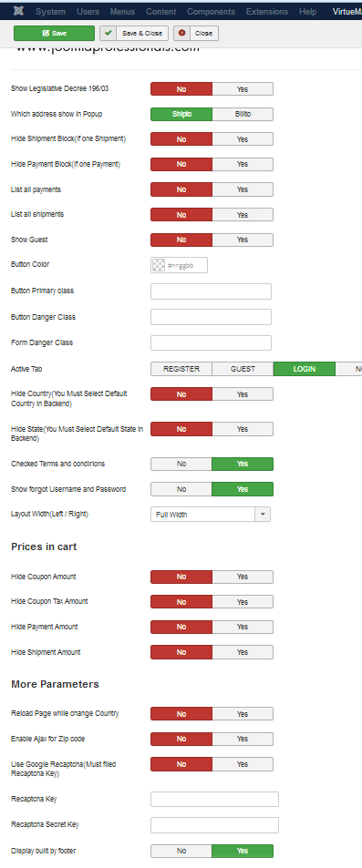
Task: Enable Show Guest with Yes
Action: (x=243, y=240)
